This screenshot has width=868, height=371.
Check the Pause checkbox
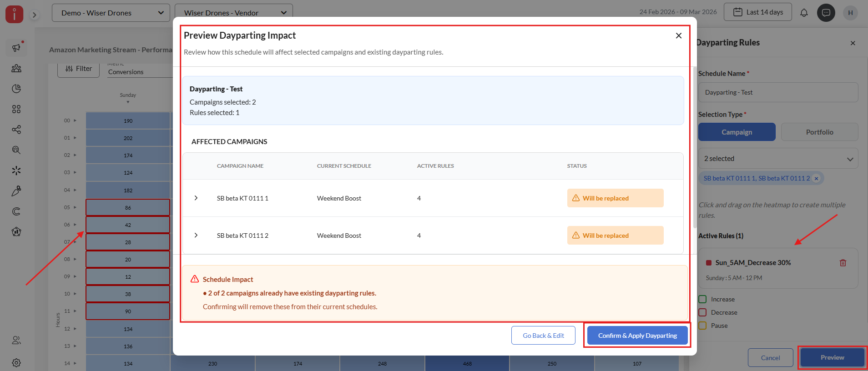click(702, 326)
